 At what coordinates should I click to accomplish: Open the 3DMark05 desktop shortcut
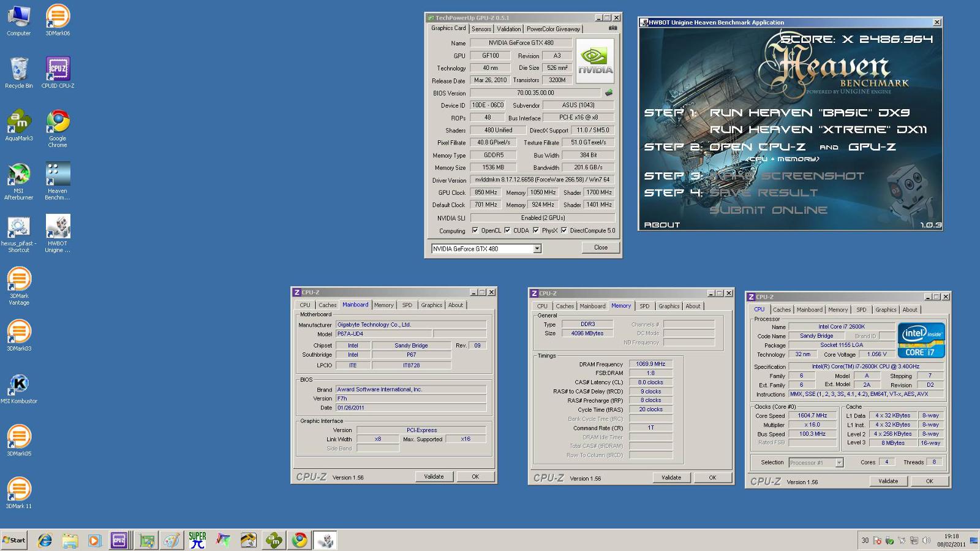click(18, 440)
